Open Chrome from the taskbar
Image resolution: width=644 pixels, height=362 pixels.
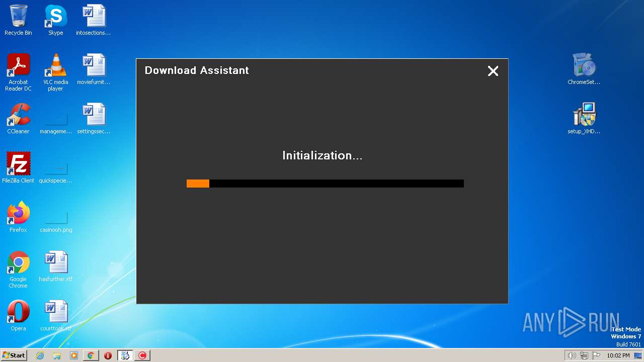coord(91,355)
